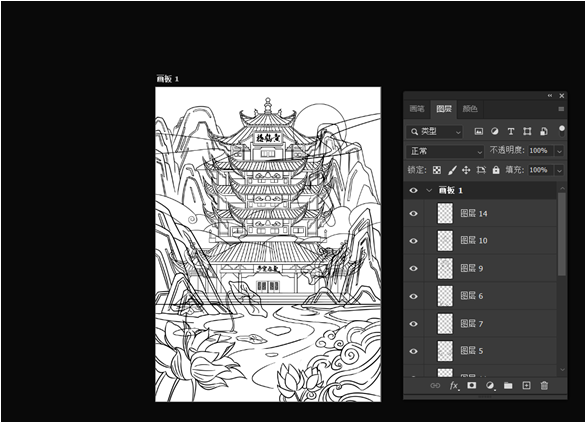586x423 pixels.
Task: Click the lock all padlock icon
Action: [496, 170]
